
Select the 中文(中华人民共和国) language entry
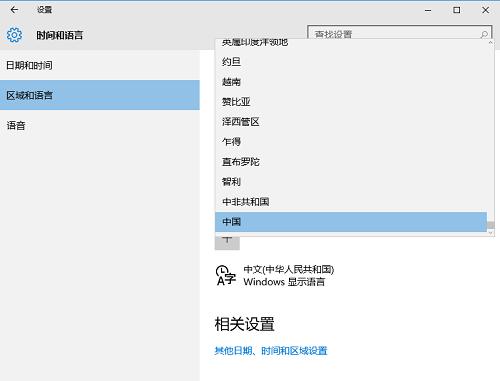click(x=275, y=275)
